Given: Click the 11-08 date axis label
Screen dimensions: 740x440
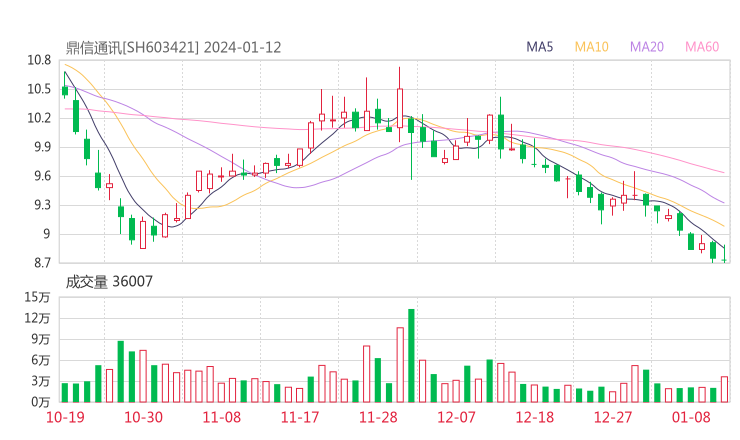Looking at the screenshot, I should pos(222,417).
